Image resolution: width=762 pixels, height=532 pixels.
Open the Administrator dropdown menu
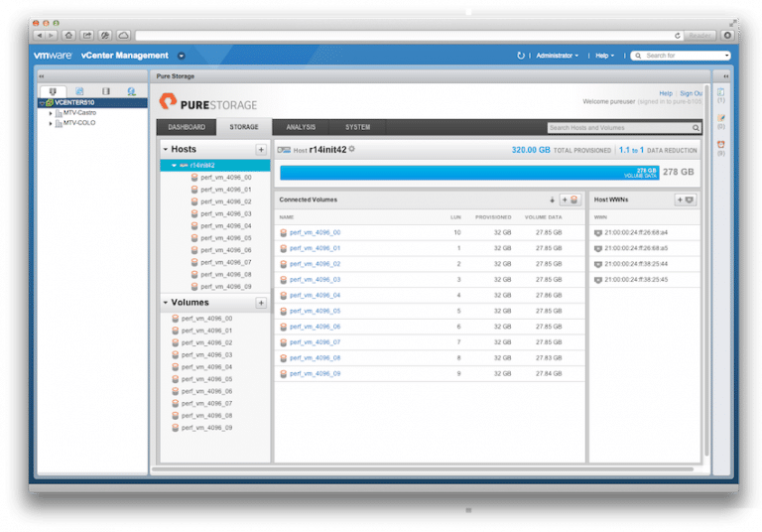pyautogui.click(x=557, y=56)
